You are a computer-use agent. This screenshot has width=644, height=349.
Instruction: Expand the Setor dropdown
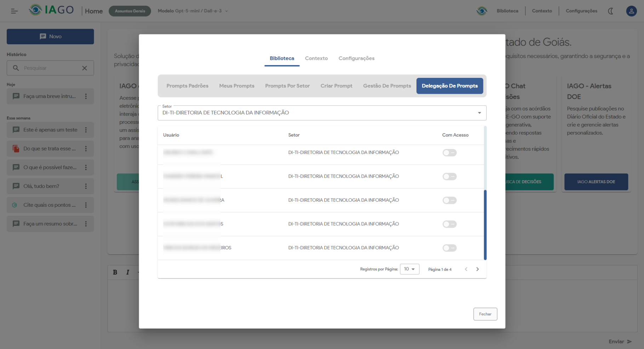pyautogui.click(x=479, y=113)
